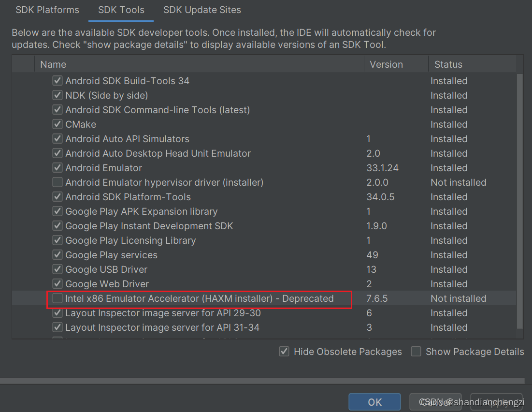Select 'Layout Inspector image server for API 29-30'
The image size is (532, 412).
pyautogui.click(x=163, y=313)
